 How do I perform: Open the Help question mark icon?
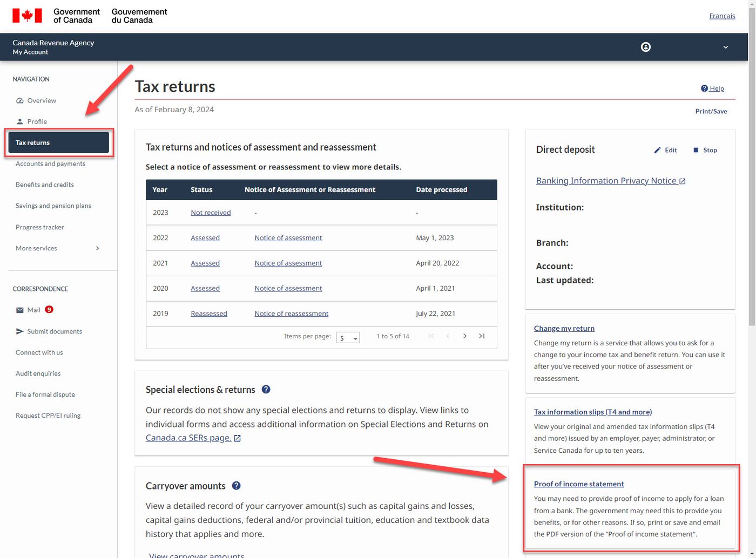(x=704, y=89)
